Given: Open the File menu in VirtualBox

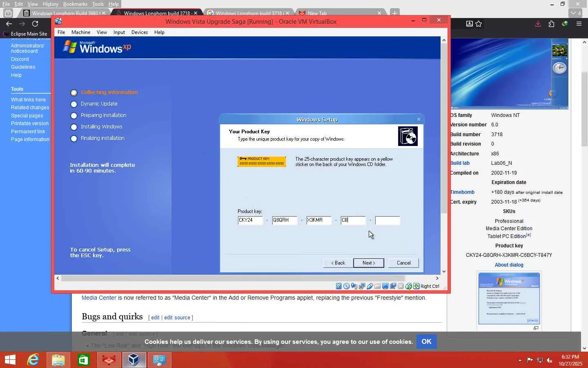Looking at the screenshot, I should pos(61,32).
